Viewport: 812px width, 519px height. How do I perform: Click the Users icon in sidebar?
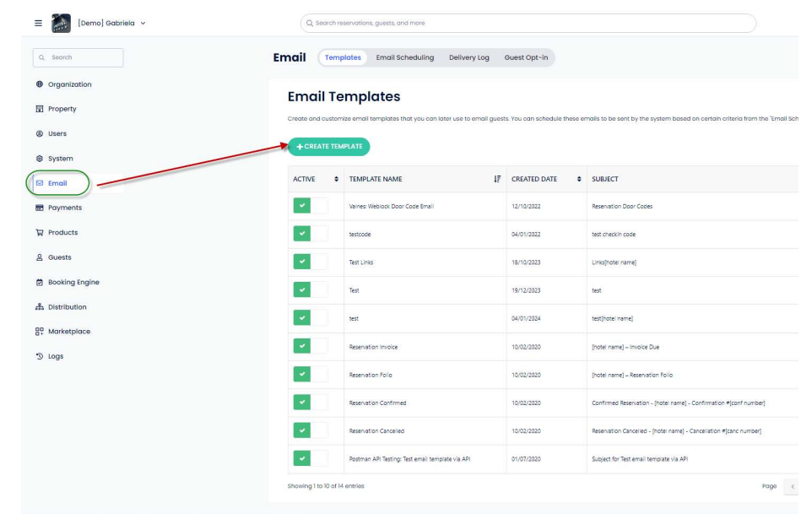coord(39,133)
